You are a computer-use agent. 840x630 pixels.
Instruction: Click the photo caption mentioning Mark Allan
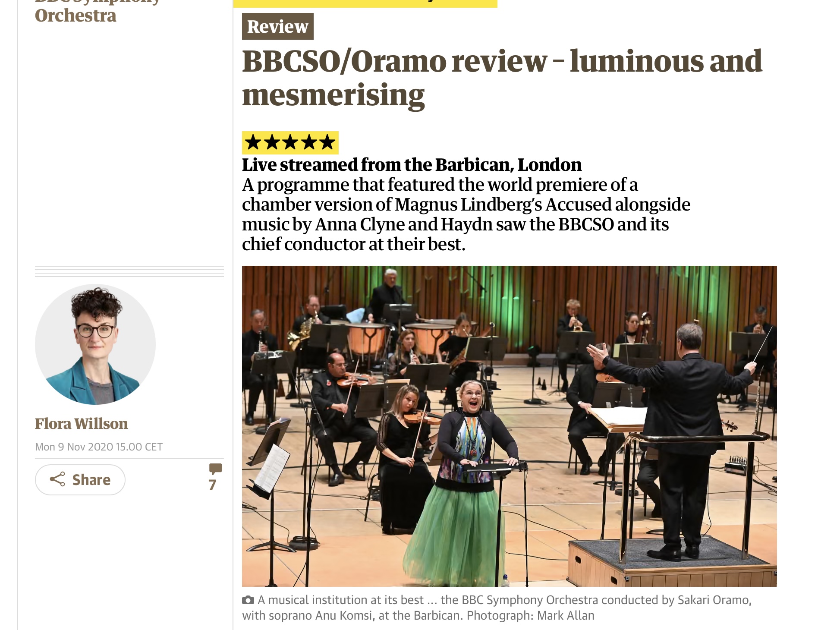pyautogui.click(x=497, y=608)
